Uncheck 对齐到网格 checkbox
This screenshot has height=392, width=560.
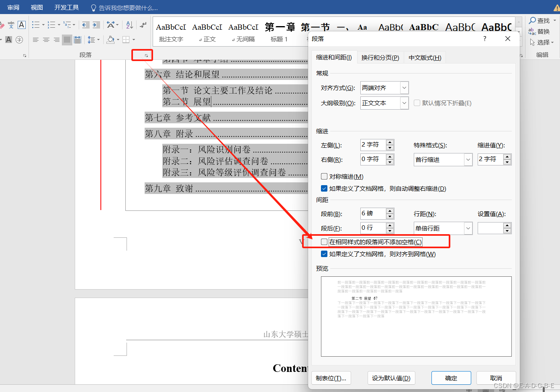tap(324, 254)
